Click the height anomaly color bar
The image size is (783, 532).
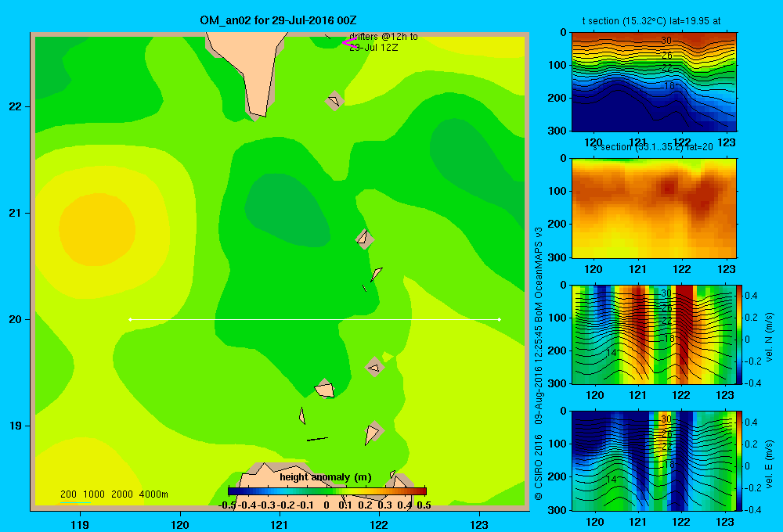click(327, 491)
